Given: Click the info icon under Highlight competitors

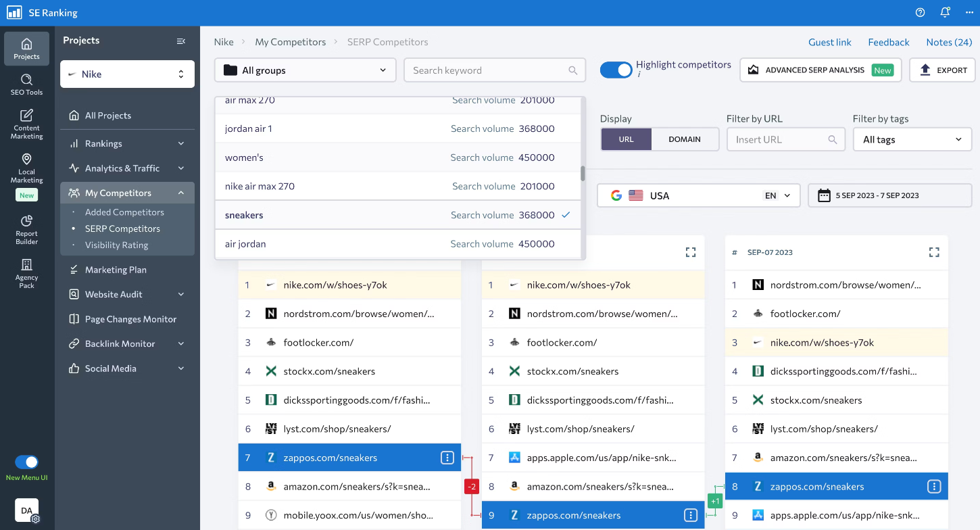Looking at the screenshot, I should point(639,75).
